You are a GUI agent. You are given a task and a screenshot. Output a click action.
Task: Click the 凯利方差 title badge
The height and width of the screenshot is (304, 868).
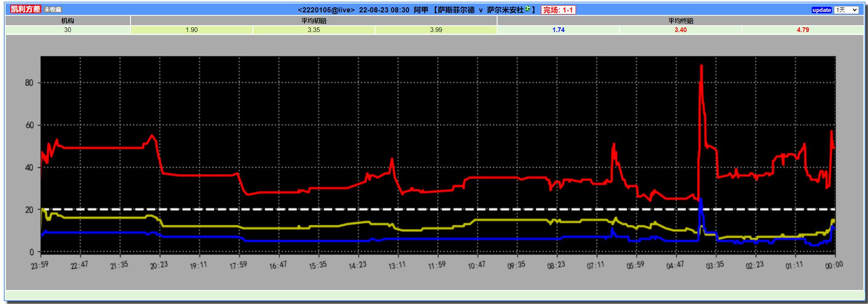point(26,9)
